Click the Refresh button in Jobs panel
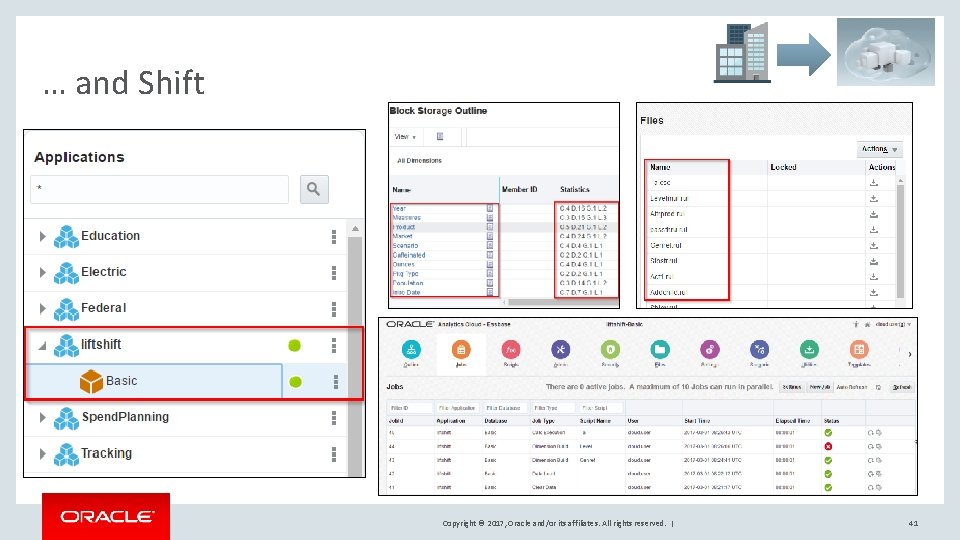This screenshot has width=960, height=540. tap(901, 388)
